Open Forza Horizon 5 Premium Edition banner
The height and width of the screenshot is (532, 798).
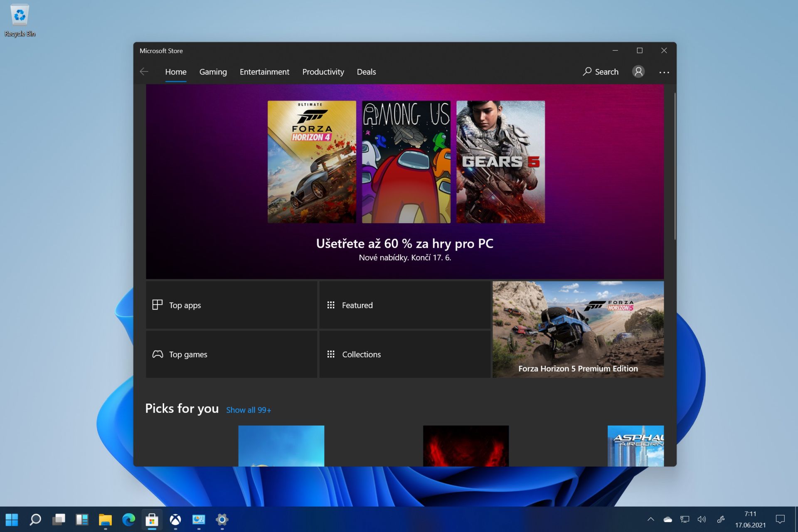coord(578,330)
